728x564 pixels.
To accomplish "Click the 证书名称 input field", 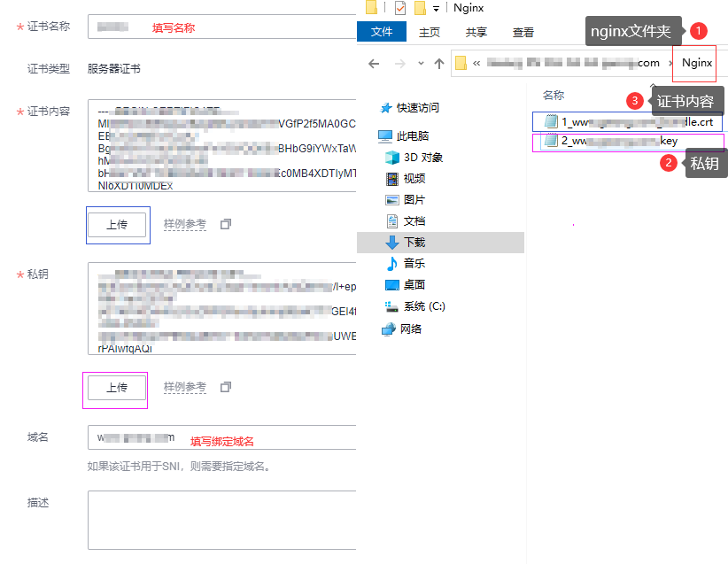I will point(221,27).
